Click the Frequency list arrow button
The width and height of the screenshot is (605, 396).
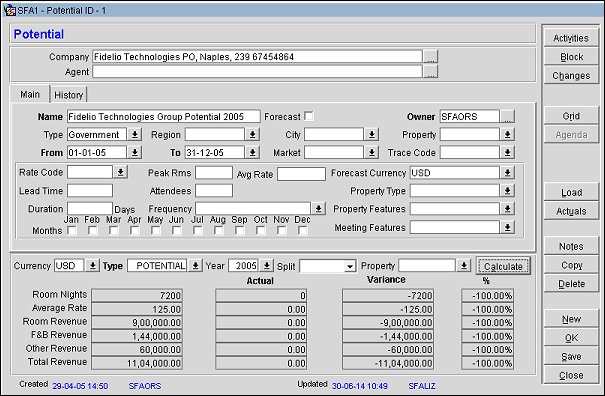[x=318, y=209]
